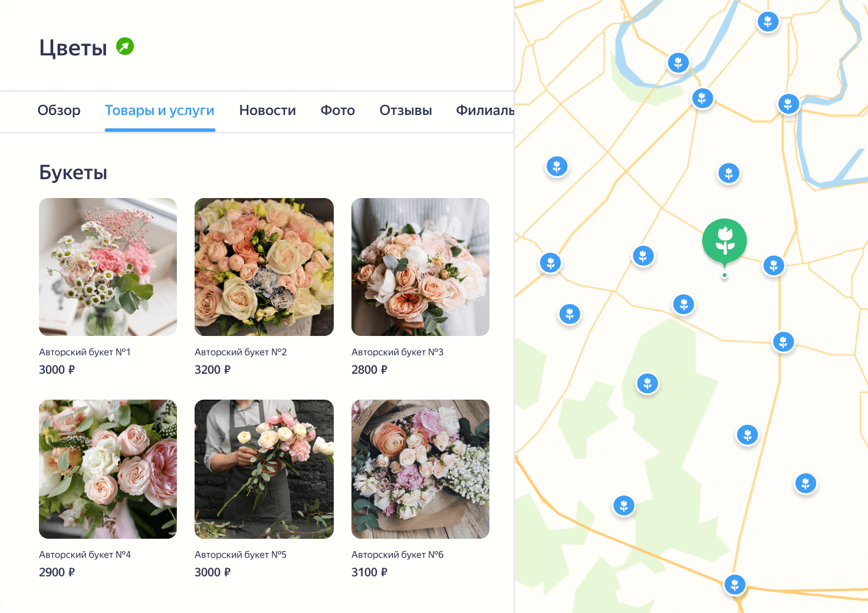Go to the Новости tab
Image resolution: width=868 pixels, height=613 pixels.
267,110
